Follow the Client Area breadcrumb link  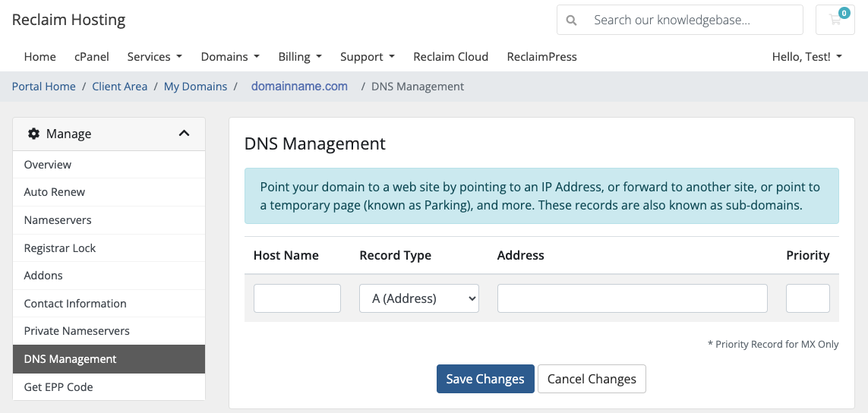click(119, 87)
